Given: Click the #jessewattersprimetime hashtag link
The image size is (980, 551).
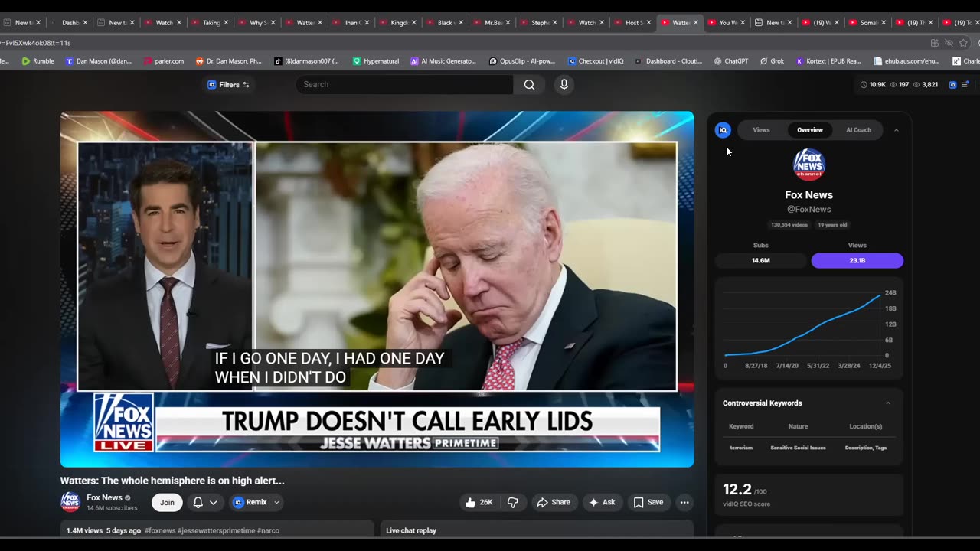Looking at the screenshot, I should point(216,530).
